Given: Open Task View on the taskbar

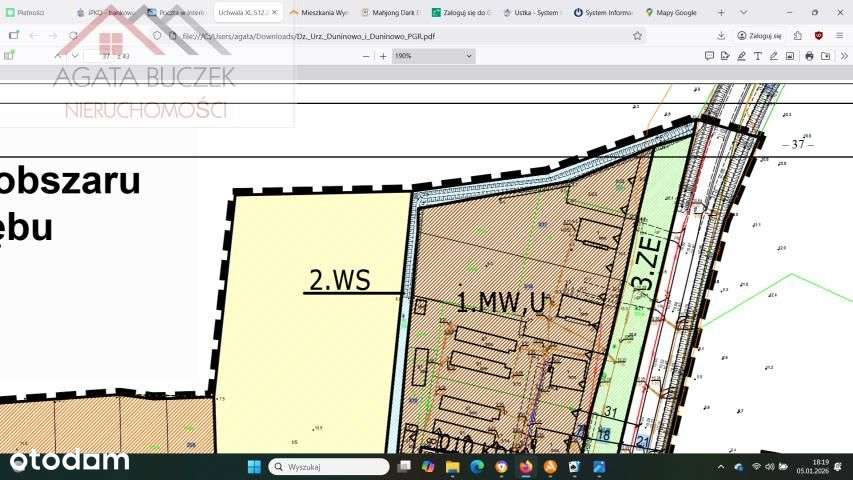Looking at the screenshot, I should [x=404, y=466].
